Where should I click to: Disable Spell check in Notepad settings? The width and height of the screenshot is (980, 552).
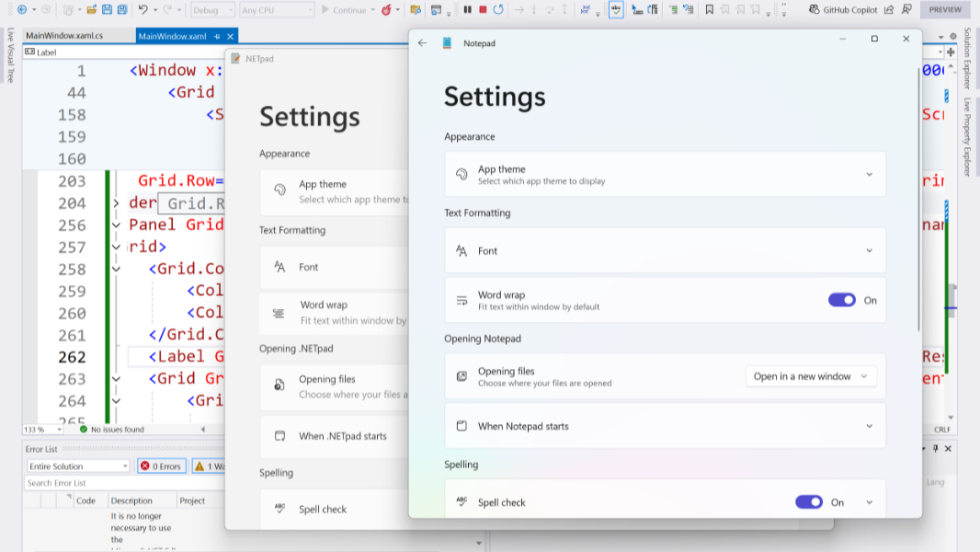[809, 501]
